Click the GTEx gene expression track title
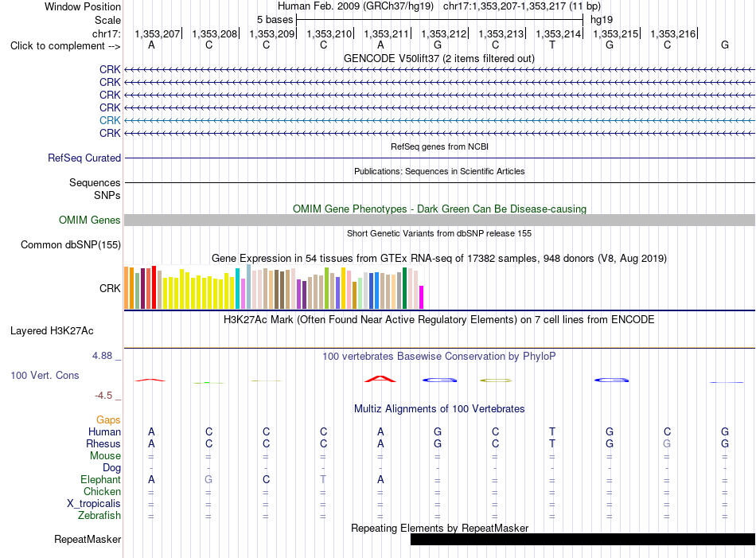Viewport: 756px width, 558px height. [439, 259]
